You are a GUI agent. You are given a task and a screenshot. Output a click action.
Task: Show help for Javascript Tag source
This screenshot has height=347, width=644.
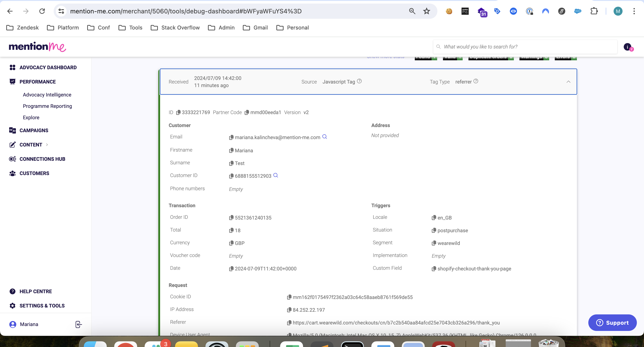359,81
